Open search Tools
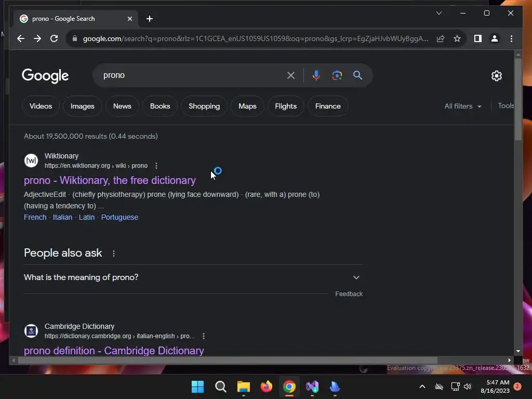The height and width of the screenshot is (399, 532). click(506, 106)
